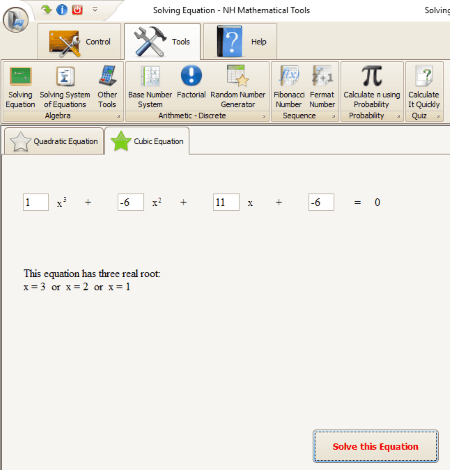Click the green arrow quick access icon
Screen dimensions: 450x470
tap(46, 10)
